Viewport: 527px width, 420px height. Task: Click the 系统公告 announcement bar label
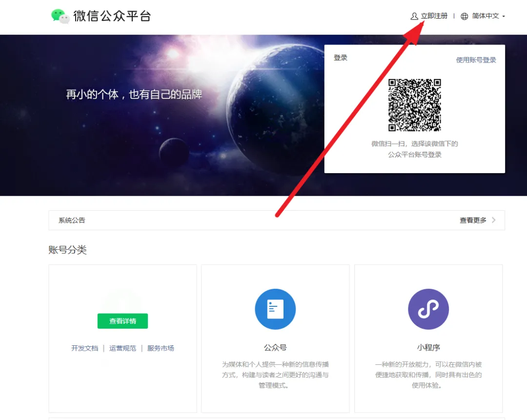72,220
